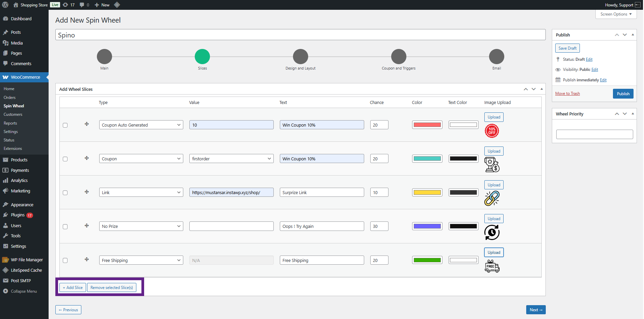
Task: Click the drag handle of Coupon Auto Generated row
Action: [87, 124]
